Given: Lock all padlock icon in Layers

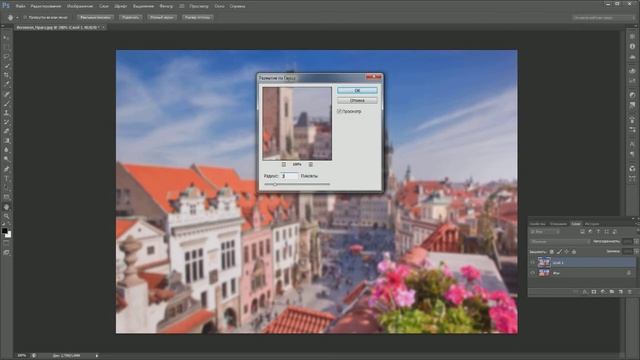Looking at the screenshot, I should click(x=574, y=252).
